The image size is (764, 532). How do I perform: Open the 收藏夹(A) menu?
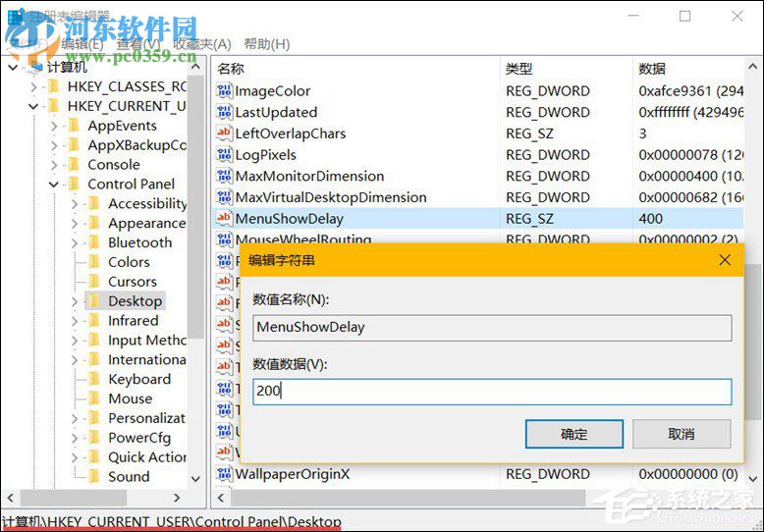tap(202, 44)
